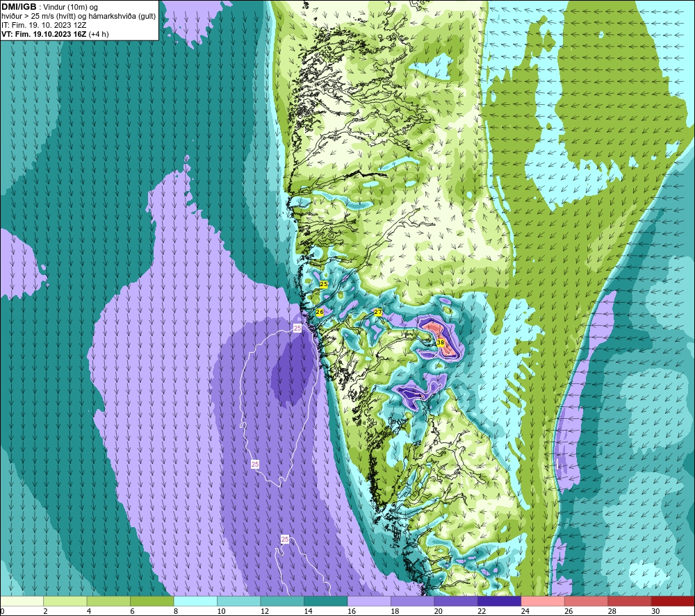
Task: Click the legend scale number "12"
Action: pyautogui.click(x=265, y=612)
